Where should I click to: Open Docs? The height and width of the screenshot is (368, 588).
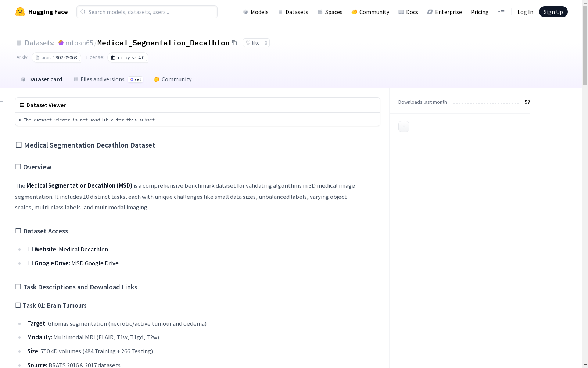coord(408,12)
